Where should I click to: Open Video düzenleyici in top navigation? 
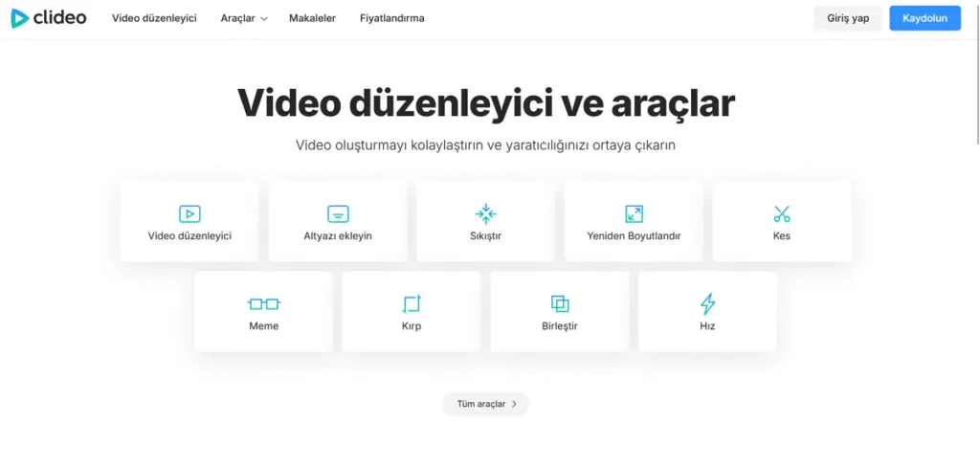pyautogui.click(x=154, y=18)
